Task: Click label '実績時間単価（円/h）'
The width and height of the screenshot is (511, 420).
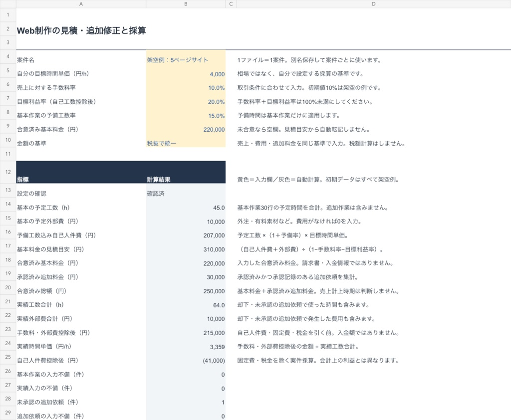Action: tap(44, 346)
